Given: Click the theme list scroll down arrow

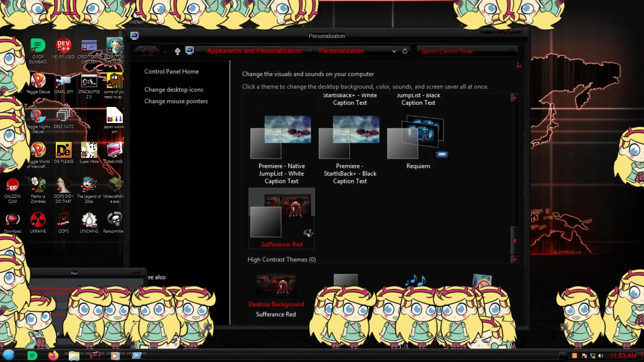Looking at the screenshot, I should [514, 259].
